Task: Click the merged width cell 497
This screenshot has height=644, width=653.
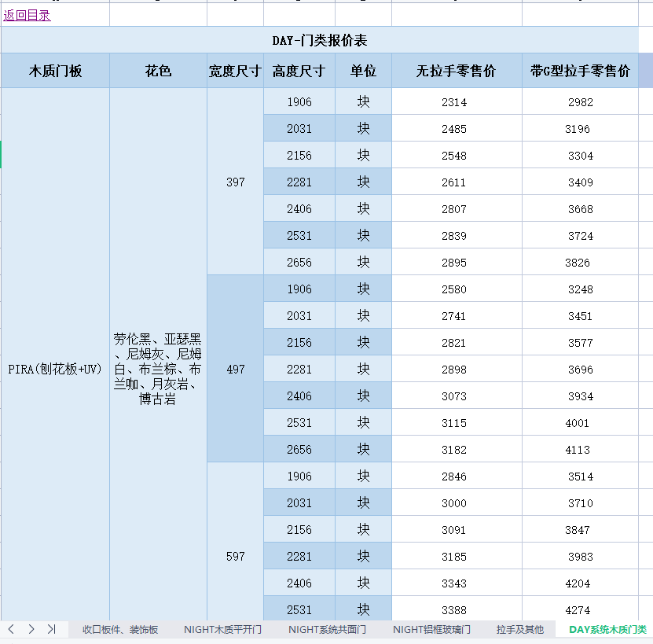Action: 235,369
